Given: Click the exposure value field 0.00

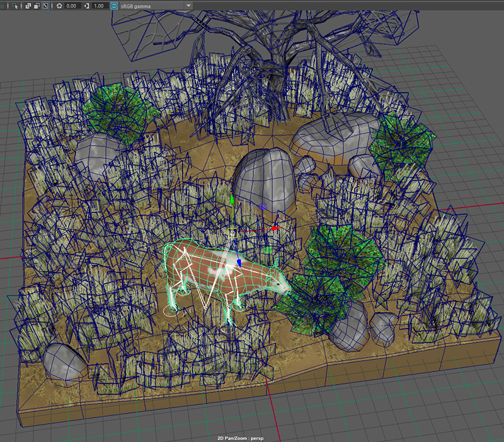Looking at the screenshot, I should [72, 6].
